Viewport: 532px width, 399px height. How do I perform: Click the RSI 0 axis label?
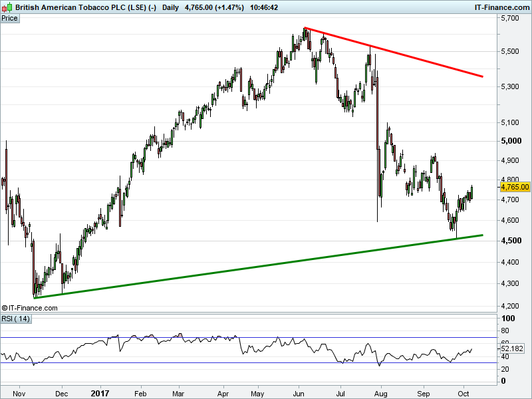click(x=503, y=381)
